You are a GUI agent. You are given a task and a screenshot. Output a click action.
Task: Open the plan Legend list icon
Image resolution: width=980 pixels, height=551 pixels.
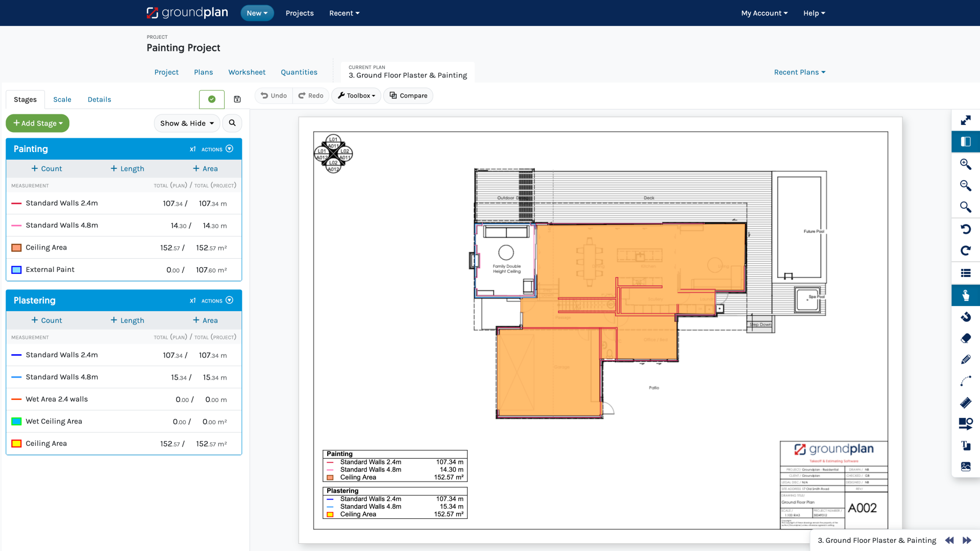[x=966, y=272]
